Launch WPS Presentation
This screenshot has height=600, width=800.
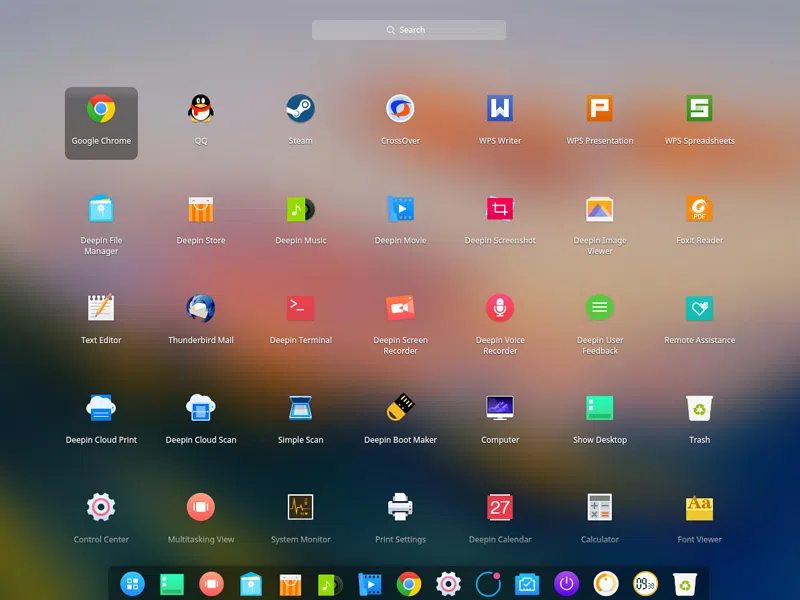[x=599, y=108]
